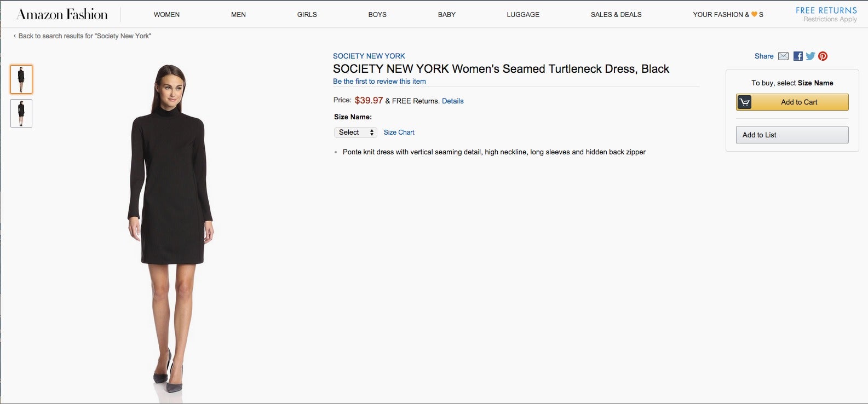This screenshot has height=404, width=868.
Task: Pin this dress on Pinterest
Action: [823, 56]
